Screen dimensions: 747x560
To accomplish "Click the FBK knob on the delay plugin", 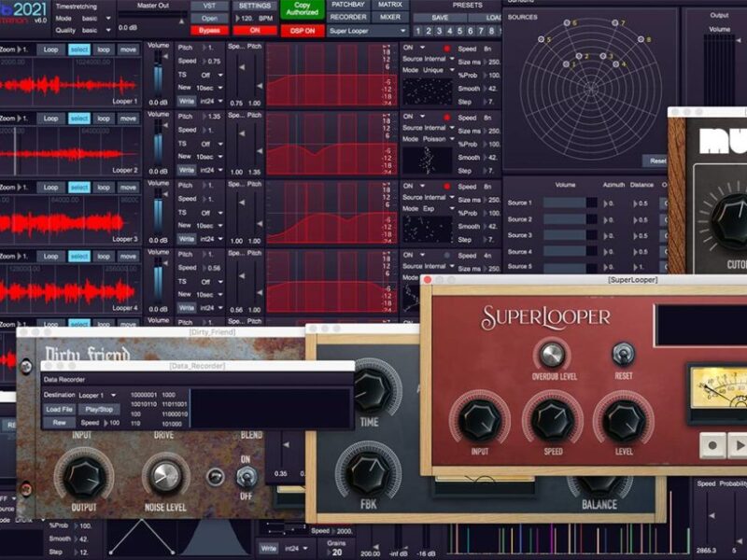I will click(367, 470).
